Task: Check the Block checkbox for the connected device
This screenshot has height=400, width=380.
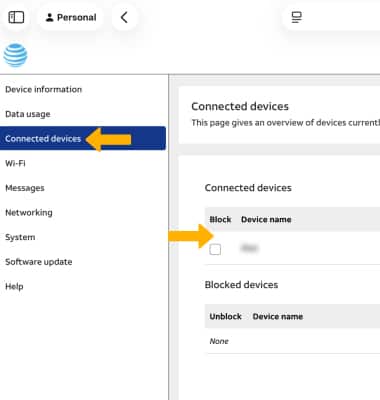Action: (215, 249)
